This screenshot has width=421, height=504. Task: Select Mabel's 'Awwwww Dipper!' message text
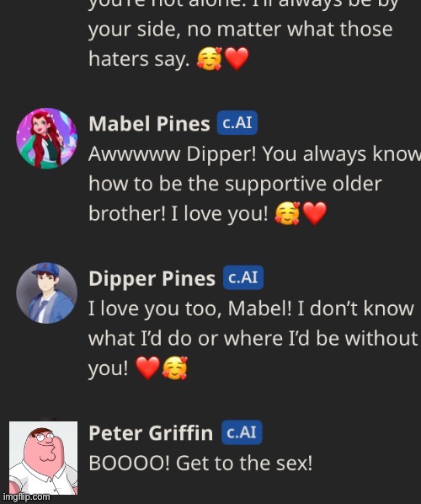(254, 184)
